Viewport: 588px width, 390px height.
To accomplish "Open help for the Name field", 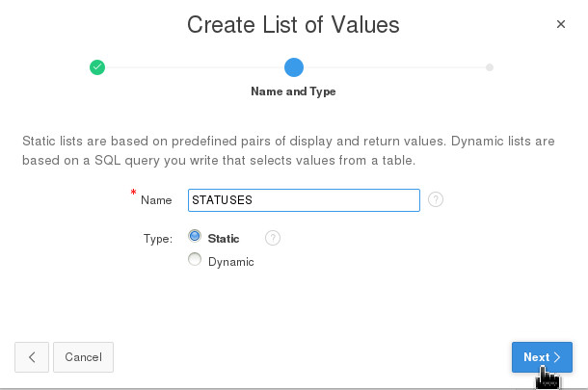I will click(x=436, y=200).
